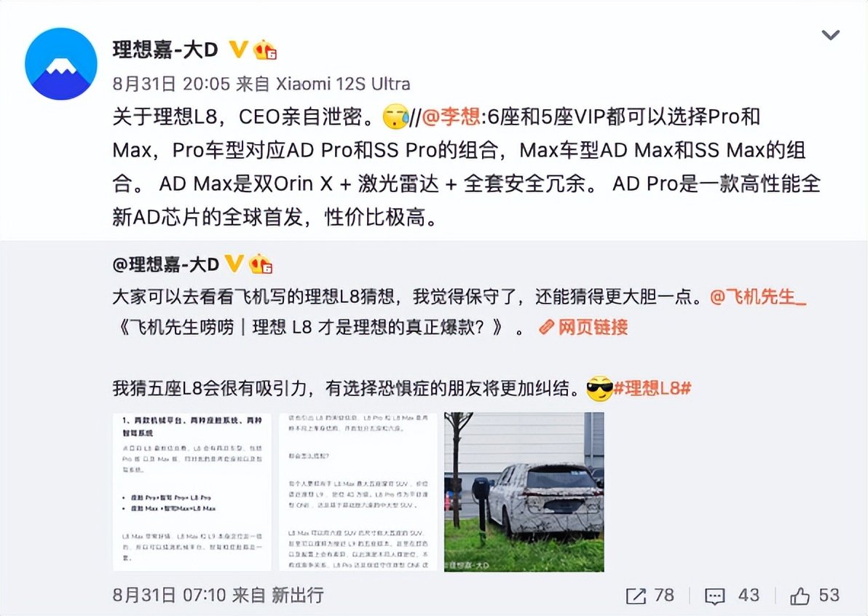Open the reposted @理想嘉-大D username
Screen dimensions: 868x616
[x=166, y=264]
